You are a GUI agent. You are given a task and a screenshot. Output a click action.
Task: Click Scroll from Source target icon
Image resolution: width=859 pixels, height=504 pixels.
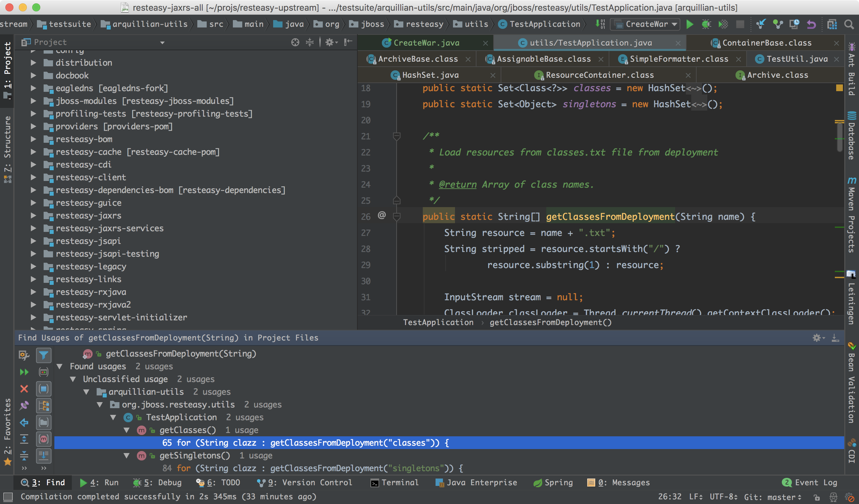click(295, 42)
